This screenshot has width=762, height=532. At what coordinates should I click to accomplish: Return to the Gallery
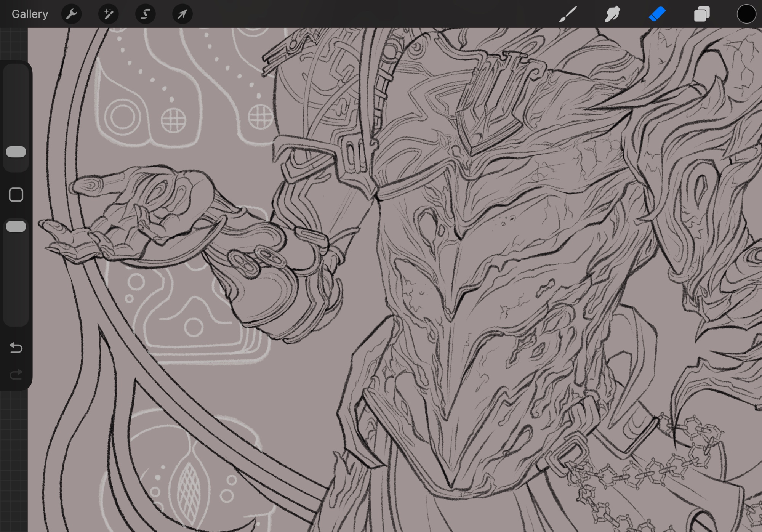(30, 14)
